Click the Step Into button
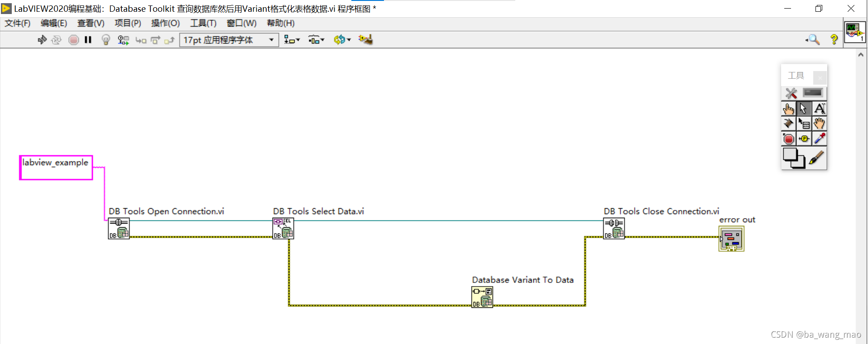868x344 pixels. 141,40
